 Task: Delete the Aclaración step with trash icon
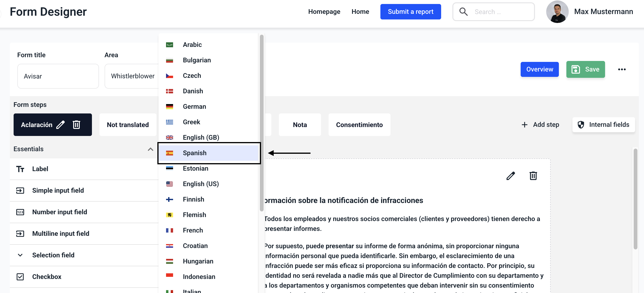[76, 125]
